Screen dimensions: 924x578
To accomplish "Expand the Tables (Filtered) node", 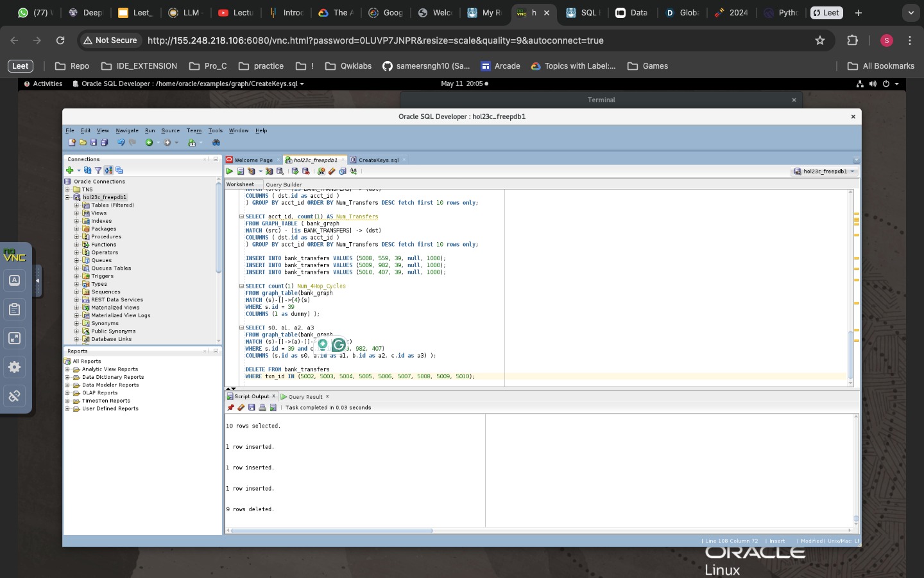I will 76,206.
